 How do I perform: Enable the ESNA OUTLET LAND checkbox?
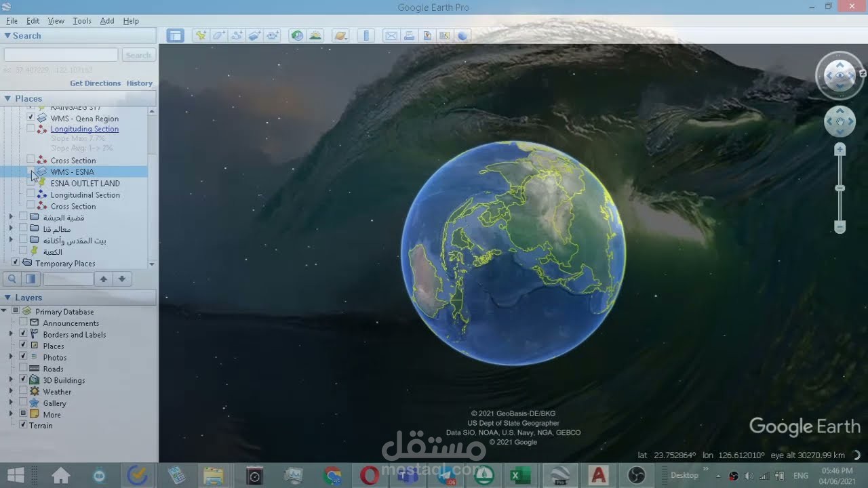pyautogui.click(x=31, y=183)
